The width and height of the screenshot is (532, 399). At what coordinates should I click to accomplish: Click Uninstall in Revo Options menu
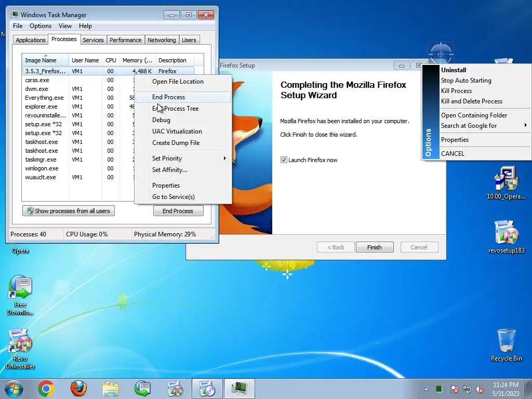click(485, 70)
